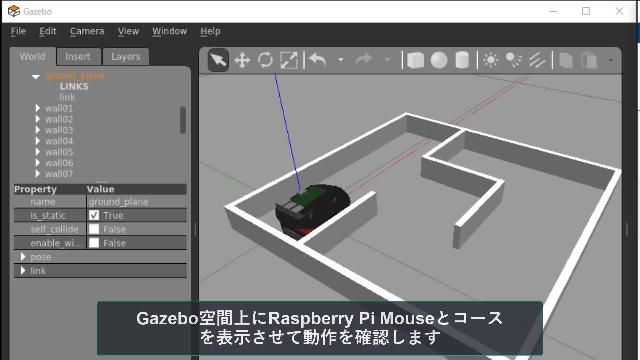Activate the translate mode tool

[242, 60]
